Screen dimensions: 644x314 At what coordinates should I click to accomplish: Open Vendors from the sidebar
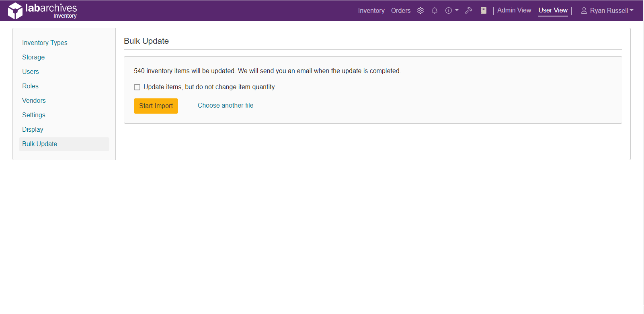[34, 101]
